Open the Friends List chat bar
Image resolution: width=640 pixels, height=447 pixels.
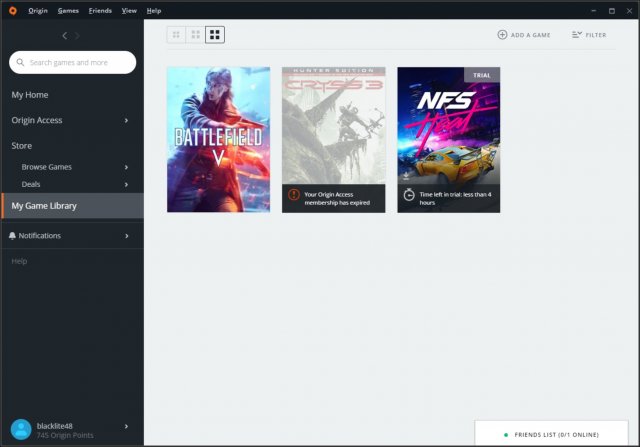(x=555, y=435)
